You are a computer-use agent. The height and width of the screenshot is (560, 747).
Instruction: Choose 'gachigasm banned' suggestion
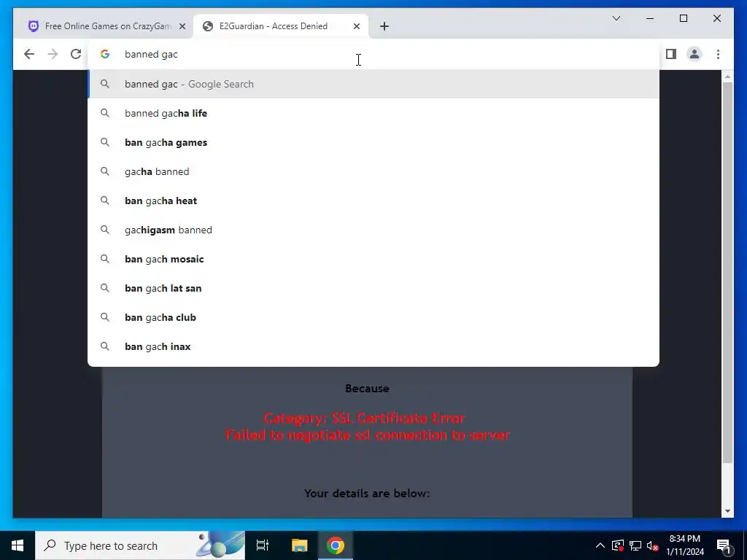(x=373, y=230)
